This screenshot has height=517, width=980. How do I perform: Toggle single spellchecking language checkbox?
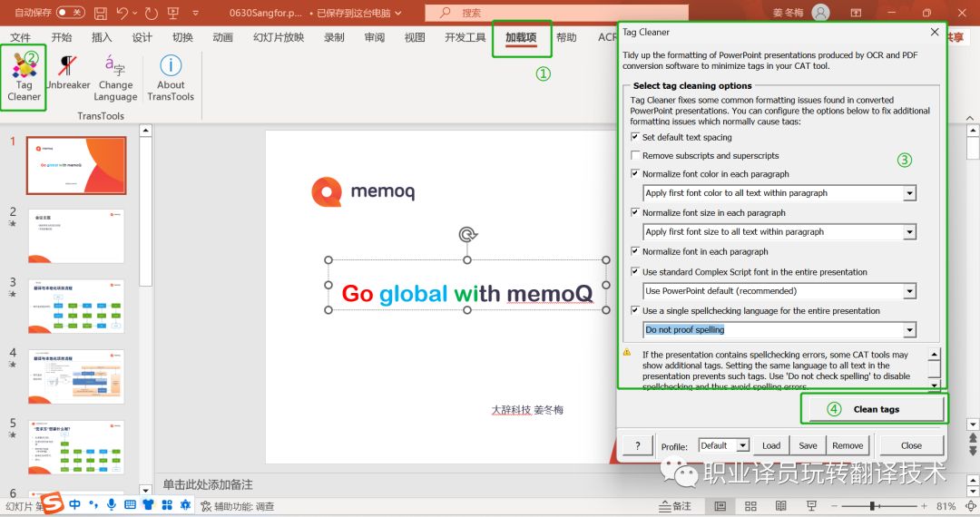[635, 310]
